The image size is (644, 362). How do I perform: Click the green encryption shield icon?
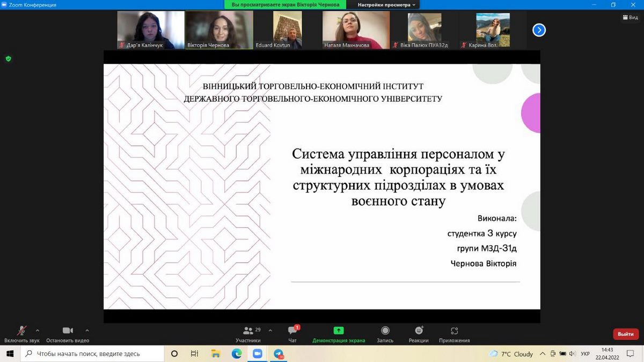[8, 58]
